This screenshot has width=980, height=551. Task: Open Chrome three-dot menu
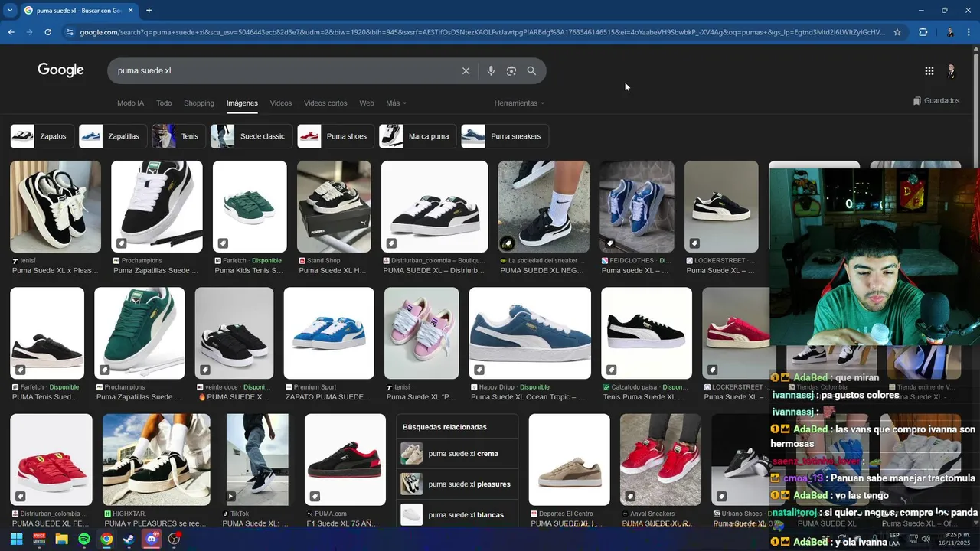pos(969,32)
